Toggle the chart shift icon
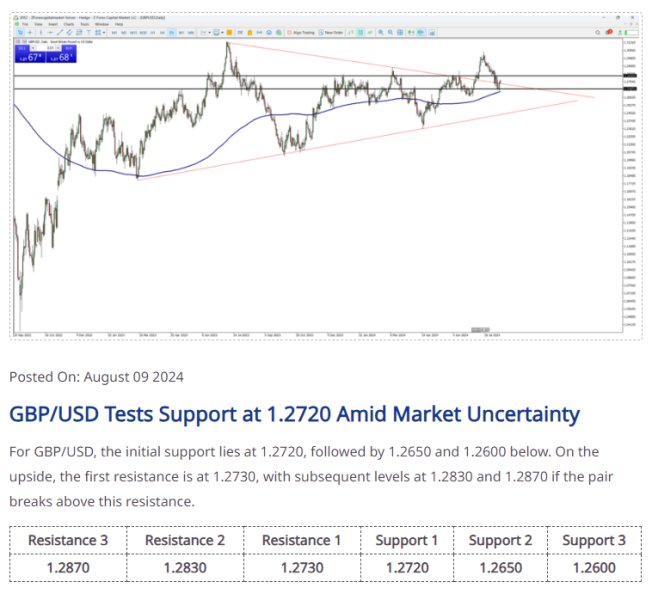652x600 pixels. click(x=421, y=32)
